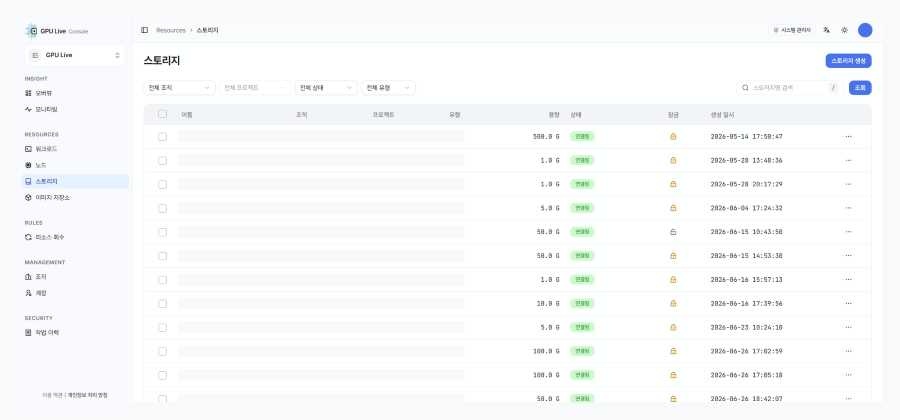Open the 전체 조직 filter dropdown

[179, 88]
